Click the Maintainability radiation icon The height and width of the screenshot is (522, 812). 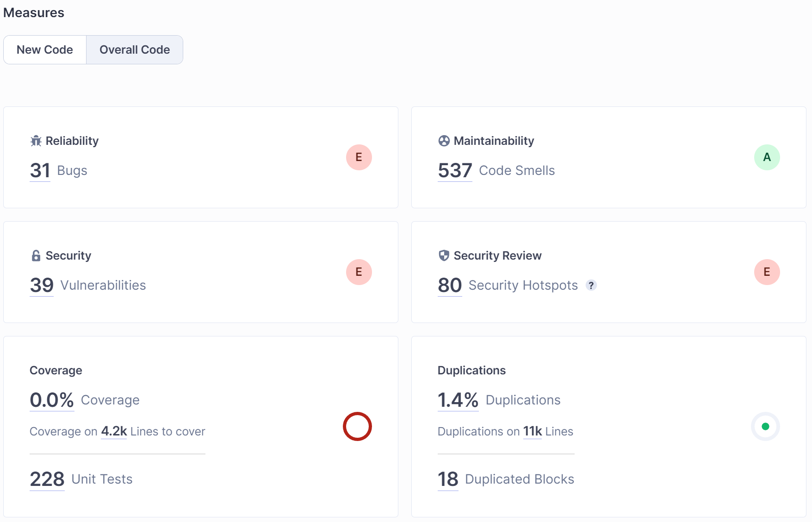444,141
